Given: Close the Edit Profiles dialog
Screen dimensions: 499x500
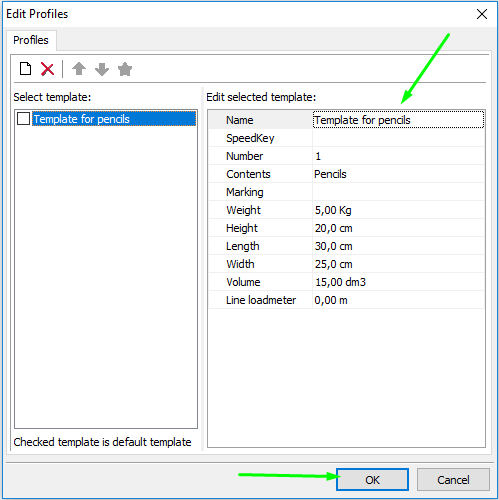Looking at the screenshot, I should click(x=482, y=14).
